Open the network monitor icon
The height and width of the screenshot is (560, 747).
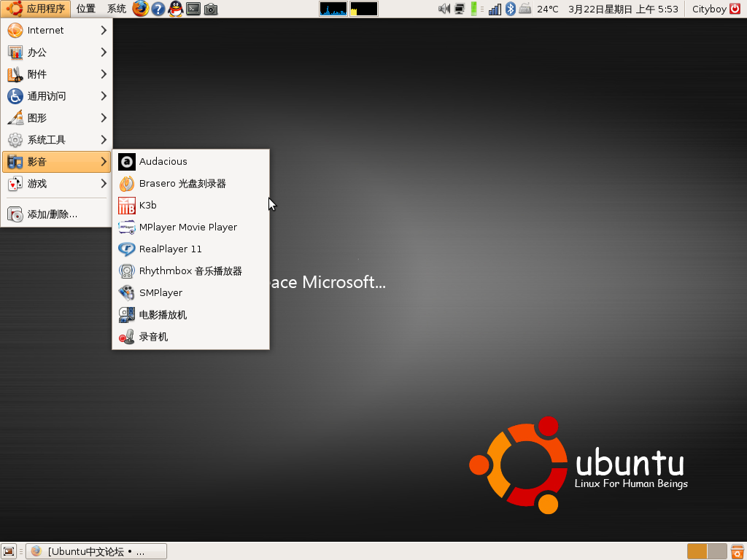(460, 9)
